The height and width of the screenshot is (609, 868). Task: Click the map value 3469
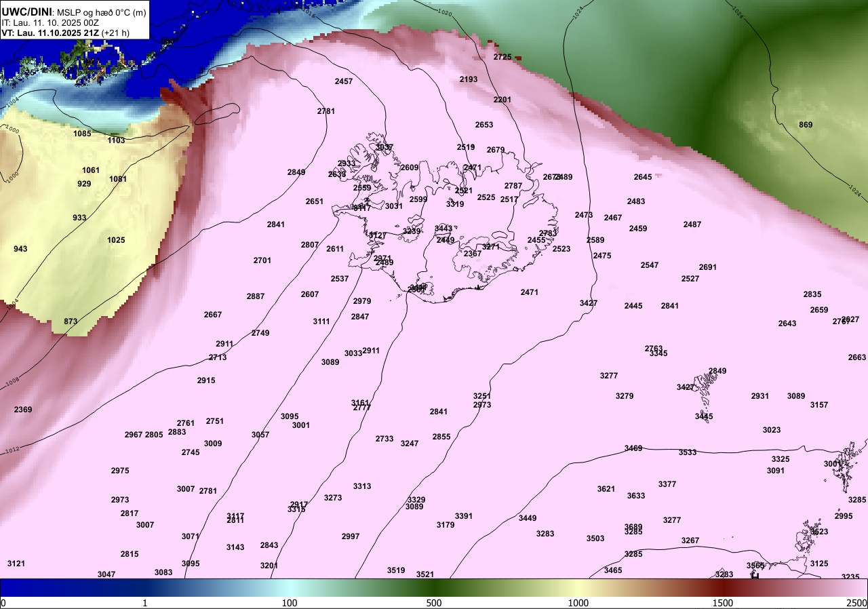pyautogui.click(x=633, y=448)
